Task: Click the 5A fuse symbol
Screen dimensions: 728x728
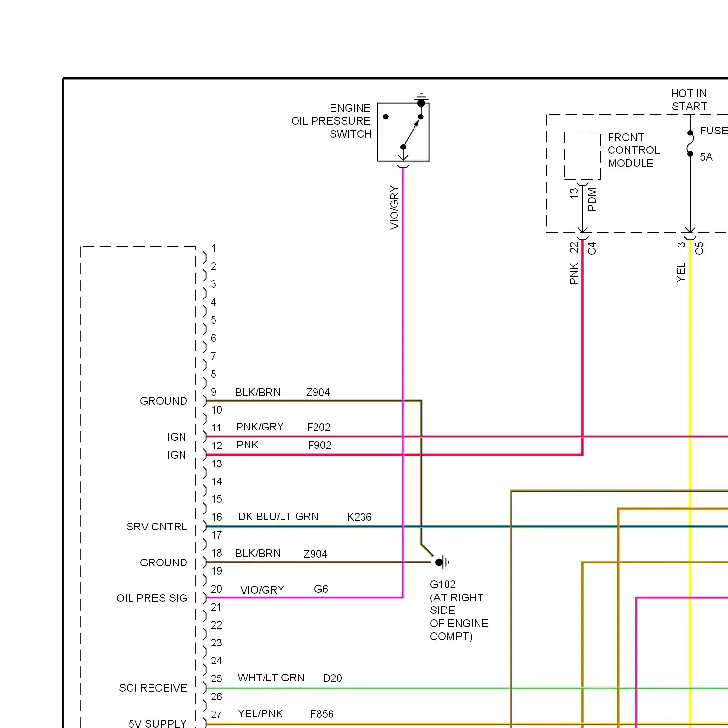Action: [690, 143]
